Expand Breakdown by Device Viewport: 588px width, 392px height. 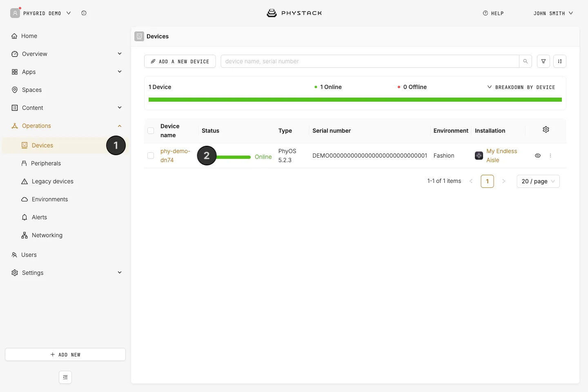[x=521, y=87]
